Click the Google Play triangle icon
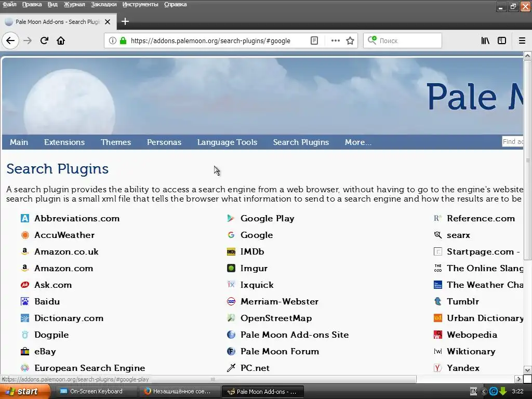 231,218
